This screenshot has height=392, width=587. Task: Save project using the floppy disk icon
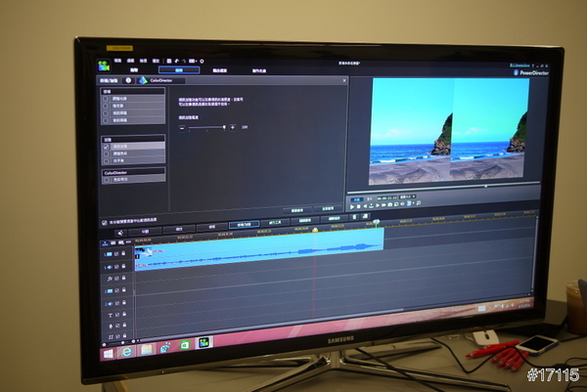tap(169, 61)
